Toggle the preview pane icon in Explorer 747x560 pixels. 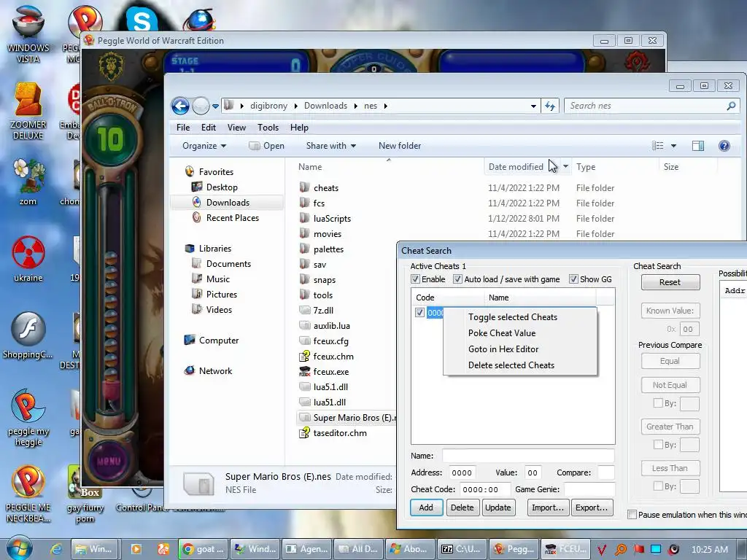click(x=698, y=146)
